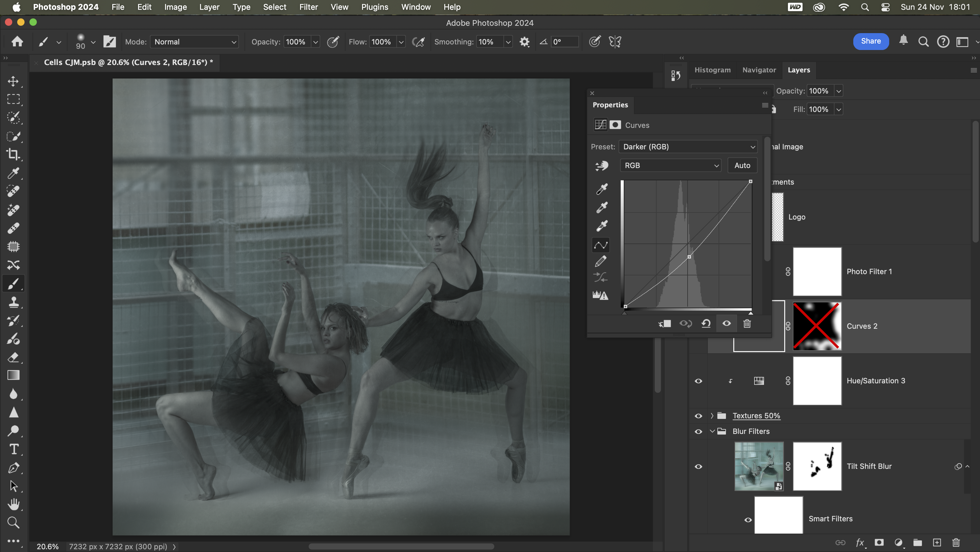Click the Auto button in Curves
Viewport: 980px width, 552px height.
pyautogui.click(x=742, y=165)
